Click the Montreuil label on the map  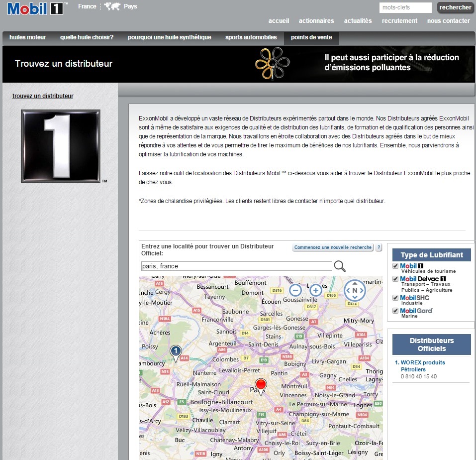[294, 386]
